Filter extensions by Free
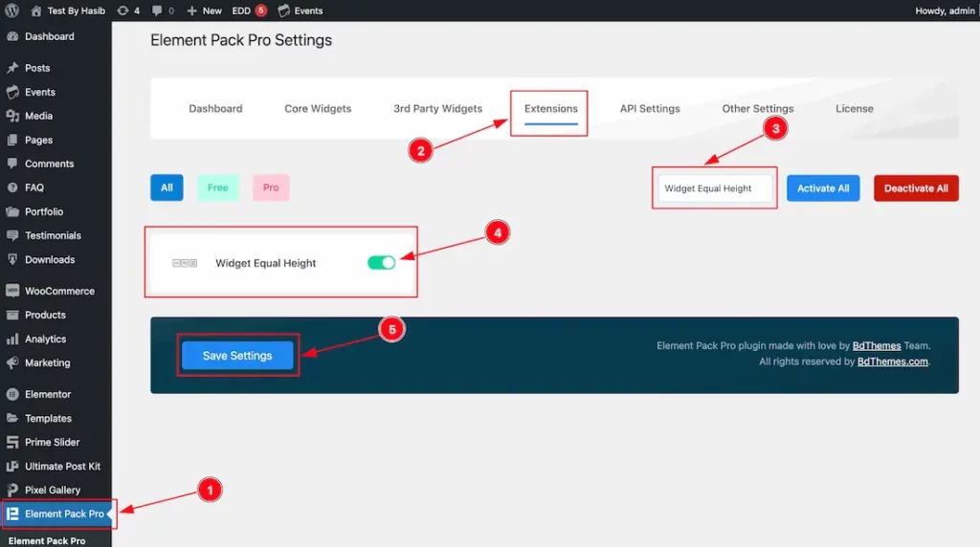The height and width of the screenshot is (547, 980). click(217, 187)
